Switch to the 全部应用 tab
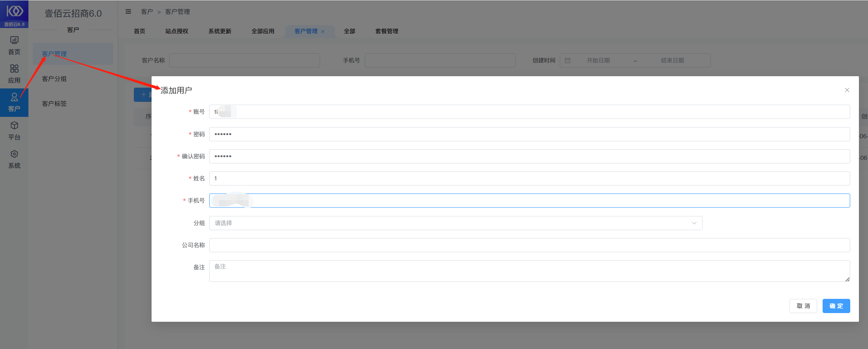 click(x=263, y=31)
